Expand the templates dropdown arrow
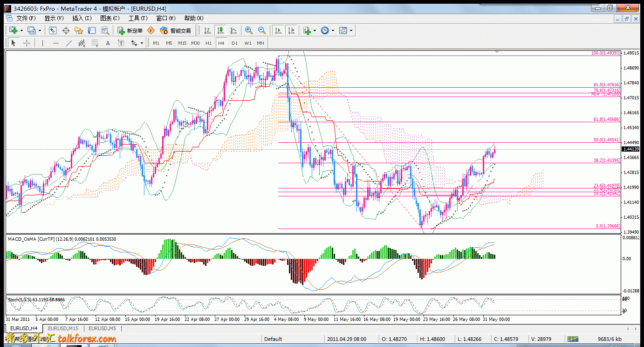The image size is (644, 347). [x=351, y=30]
